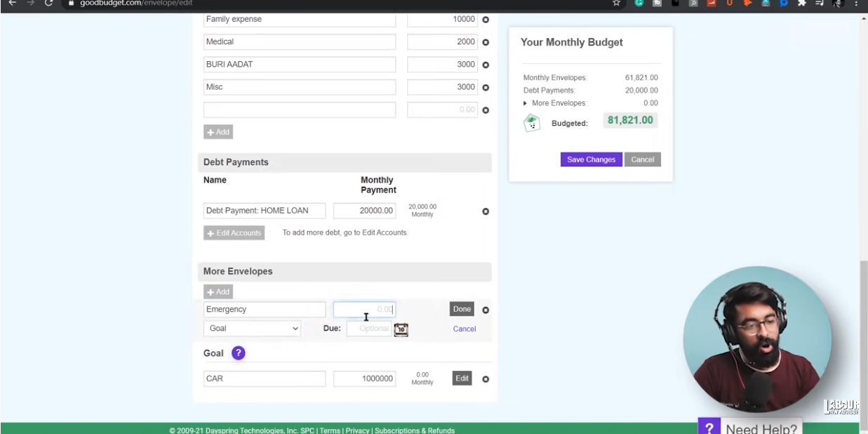Bookmark the page with the star icon
This screenshot has width=868, height=434.
point(615,4)
